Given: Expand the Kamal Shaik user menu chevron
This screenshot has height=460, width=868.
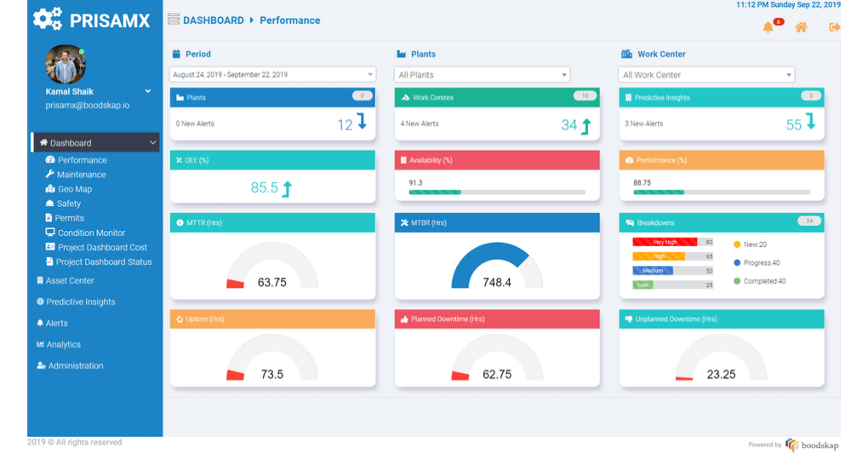Looking at the screenshot, I should tap(148, 91).
